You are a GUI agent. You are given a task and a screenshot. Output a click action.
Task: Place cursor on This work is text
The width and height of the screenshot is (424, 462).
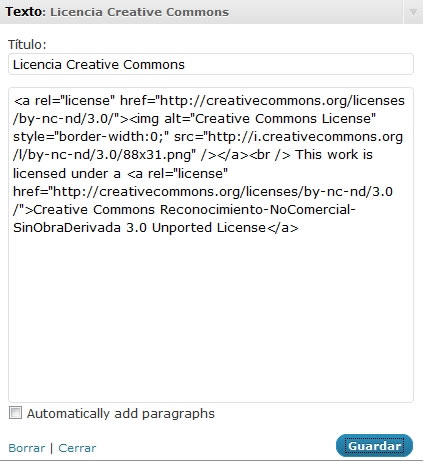coord(334,155)
